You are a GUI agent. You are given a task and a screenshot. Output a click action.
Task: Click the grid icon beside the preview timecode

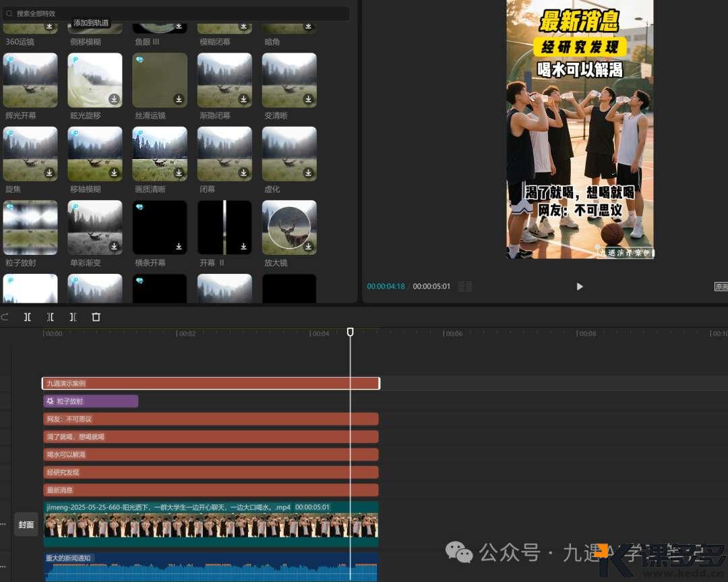465,287
